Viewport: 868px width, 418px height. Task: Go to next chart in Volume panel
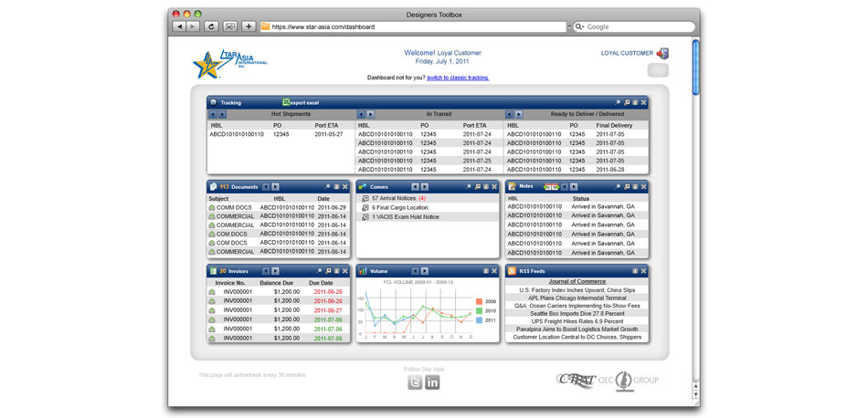click(425, 271)
